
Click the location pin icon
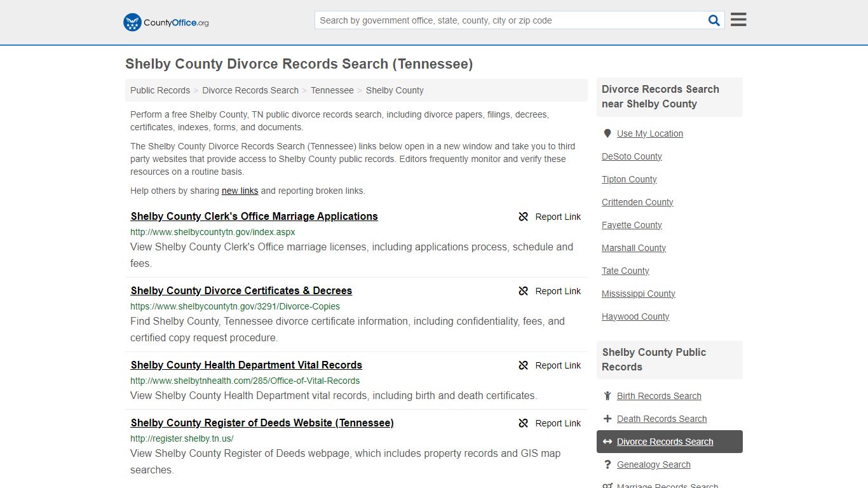(x=607, y=133)
